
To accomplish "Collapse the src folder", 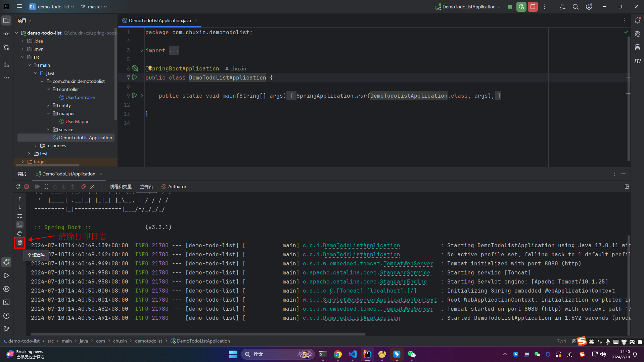I will (23, 57).
